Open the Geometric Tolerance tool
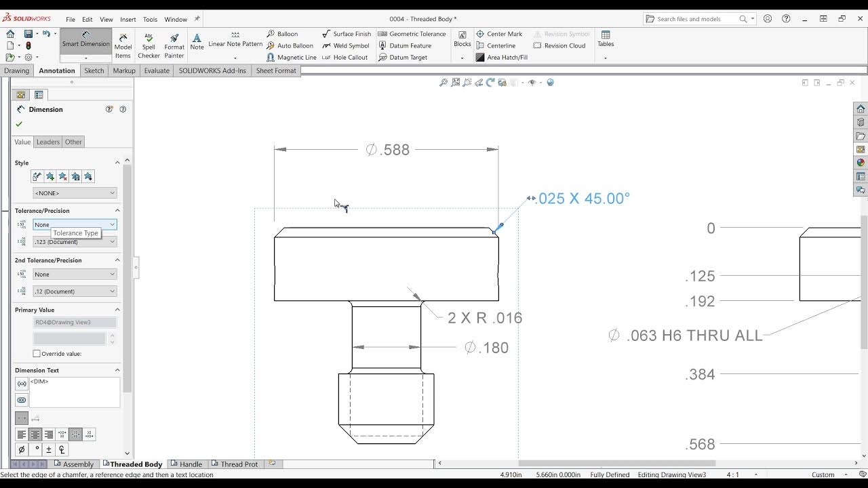Image resolution: width=868 pixels, height=488 pixels. (412, 34)
